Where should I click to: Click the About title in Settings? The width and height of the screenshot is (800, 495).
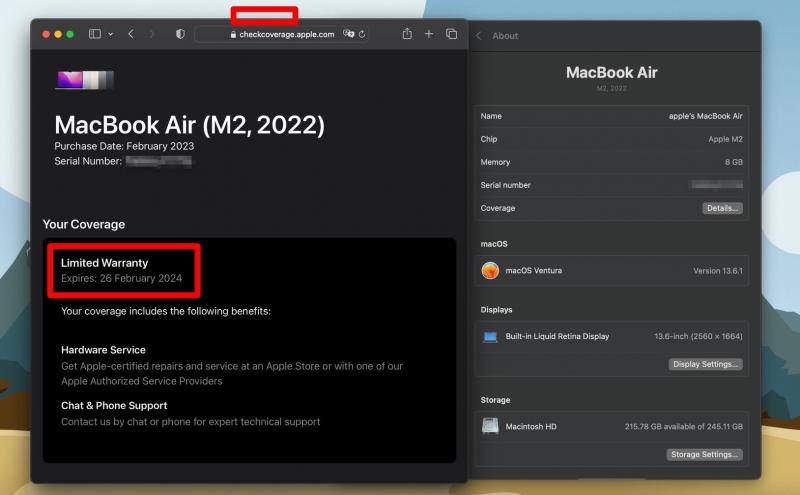coord(505,36)
